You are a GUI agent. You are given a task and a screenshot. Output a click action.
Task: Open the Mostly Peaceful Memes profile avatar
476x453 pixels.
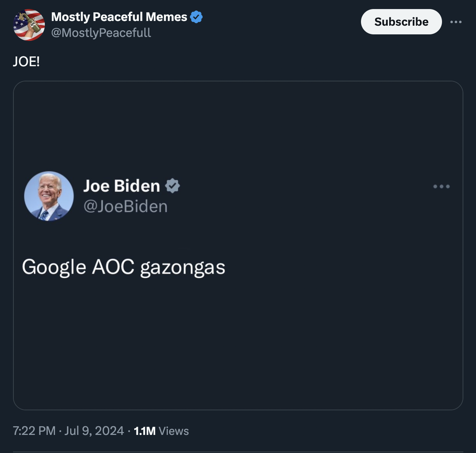(29, 25)
